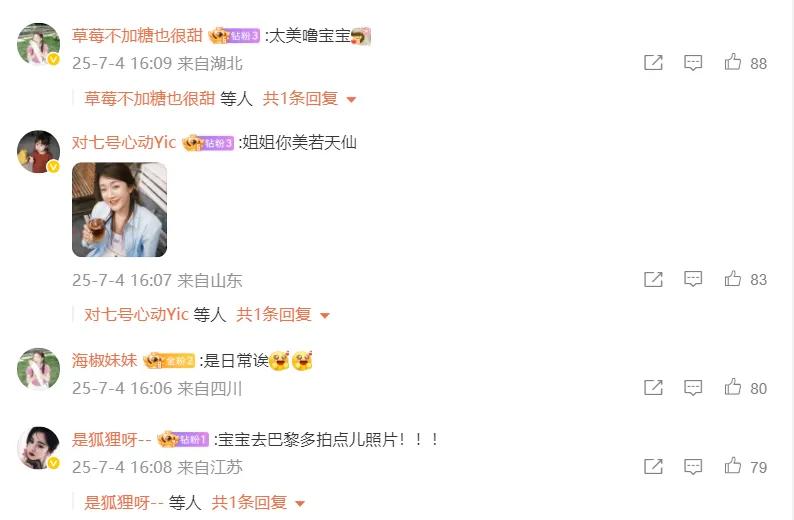Reply to 海椒妹妹's 是日常诶 comment
794x520 pixels.
pos(693,388)
